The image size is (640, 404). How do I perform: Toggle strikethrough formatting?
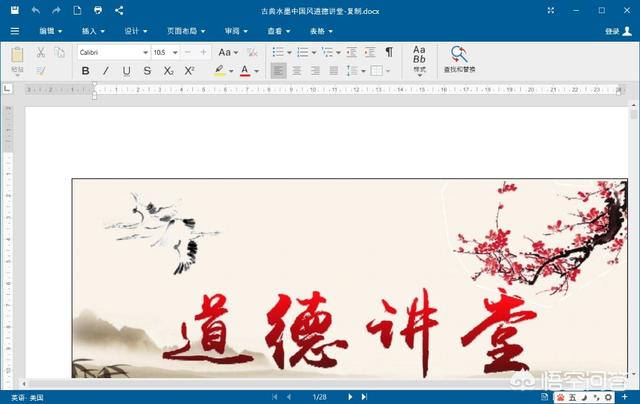147,71
